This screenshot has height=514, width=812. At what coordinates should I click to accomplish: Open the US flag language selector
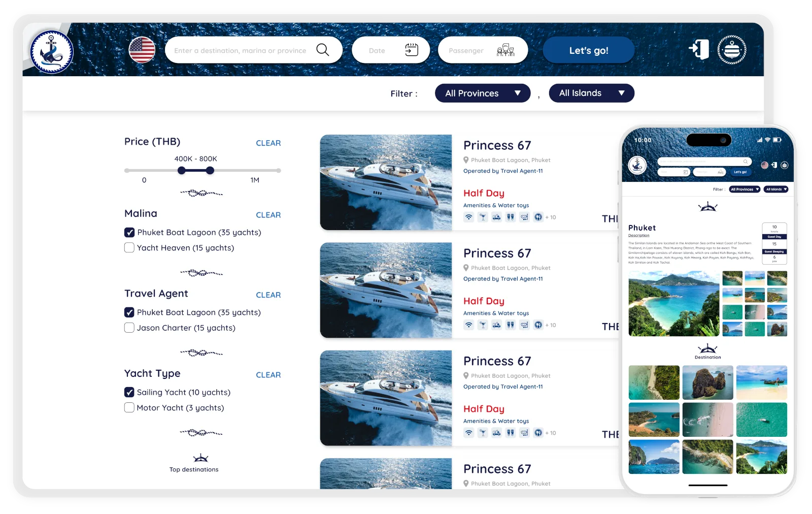(x=142, y=50)
